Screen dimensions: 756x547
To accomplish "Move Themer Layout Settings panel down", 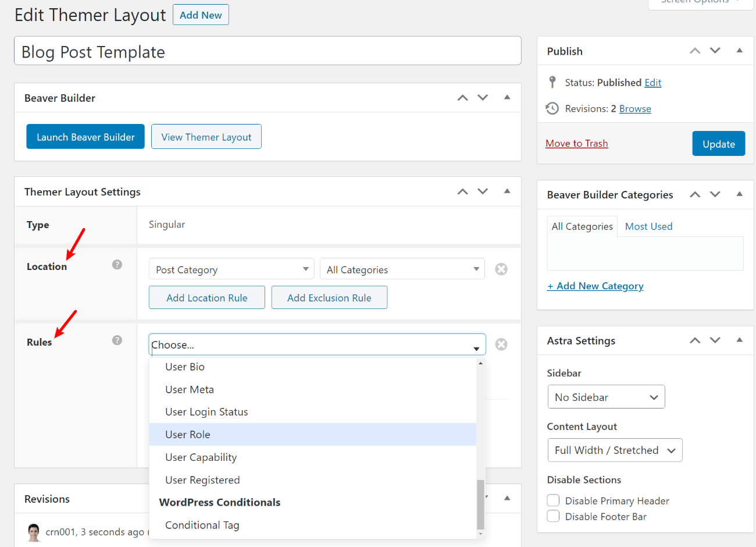I will point(483,191).
